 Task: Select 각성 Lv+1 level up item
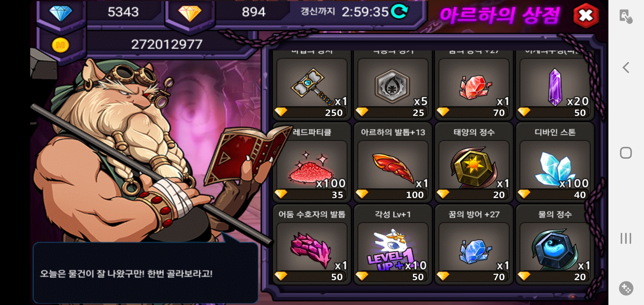tap(393, 245)
